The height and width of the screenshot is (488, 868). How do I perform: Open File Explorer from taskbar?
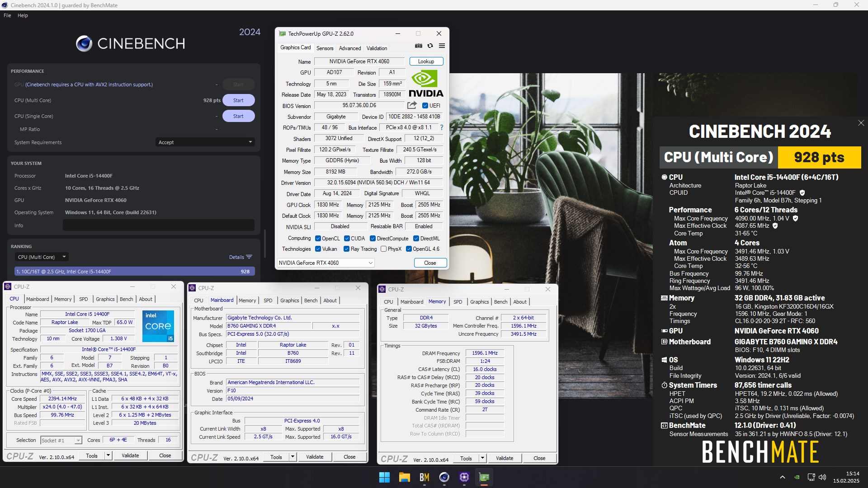click(x=404, y=477)
